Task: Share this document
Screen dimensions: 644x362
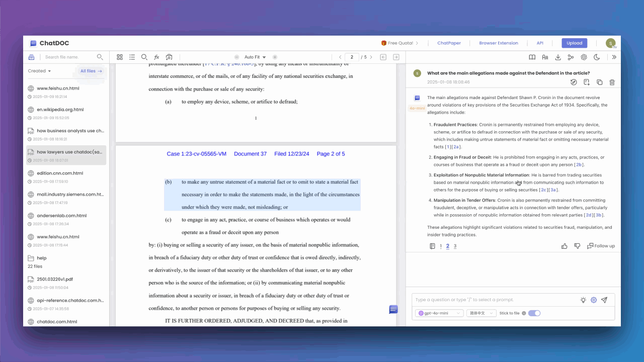Action: [570, 57]
